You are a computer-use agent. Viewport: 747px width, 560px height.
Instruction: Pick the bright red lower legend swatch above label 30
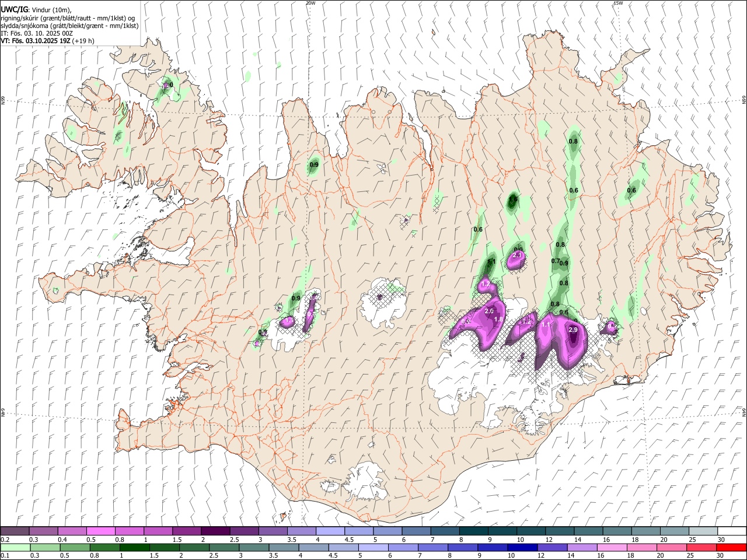(732, 548)
